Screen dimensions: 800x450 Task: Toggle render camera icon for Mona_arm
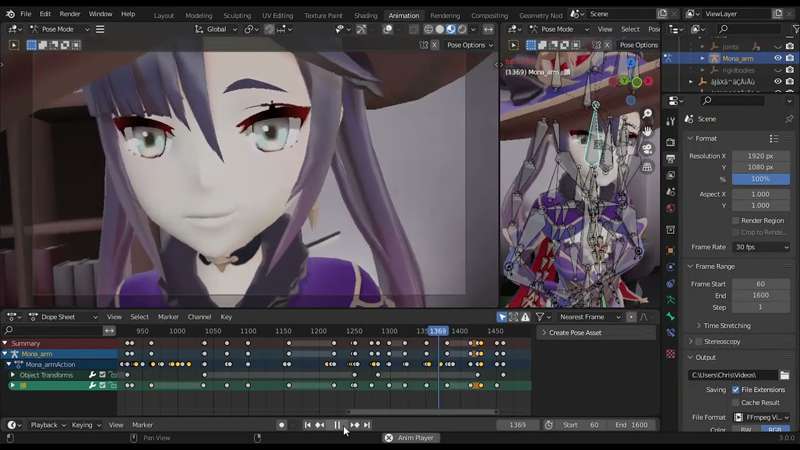pos(790,58)
